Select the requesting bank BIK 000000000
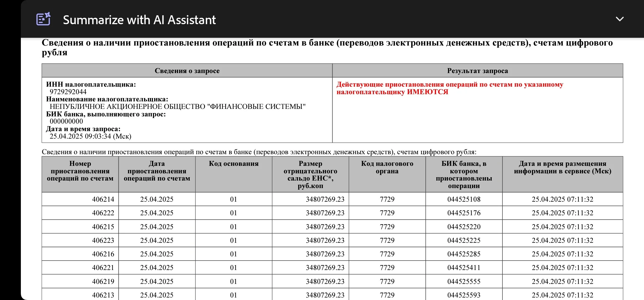The width and height of the screenshot is (644, 300). tap(66, 121)
